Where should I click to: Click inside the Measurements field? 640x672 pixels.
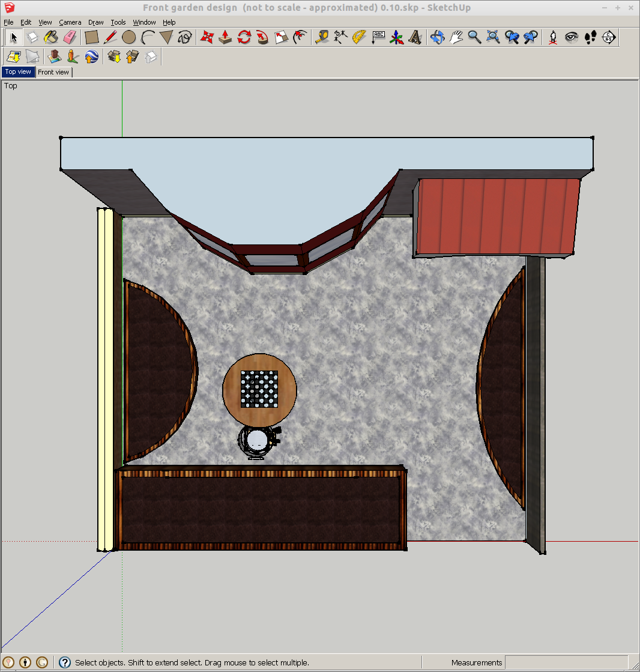[570, 662]
